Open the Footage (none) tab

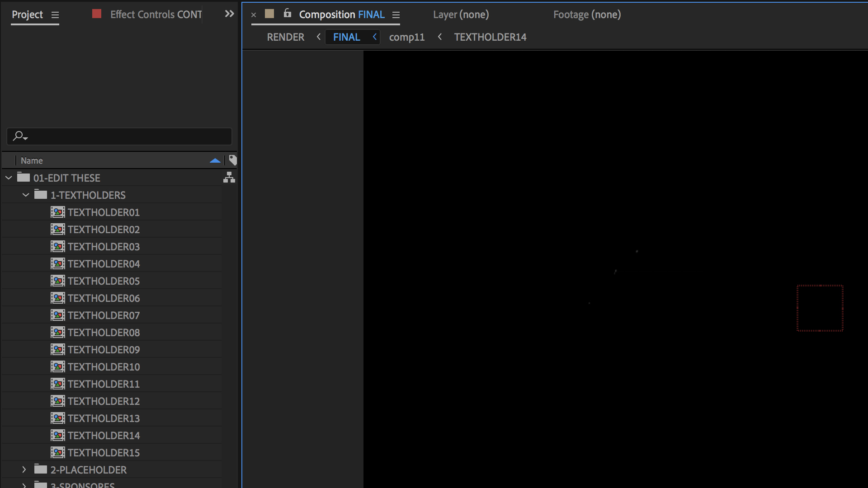click(x=587, y=14)
